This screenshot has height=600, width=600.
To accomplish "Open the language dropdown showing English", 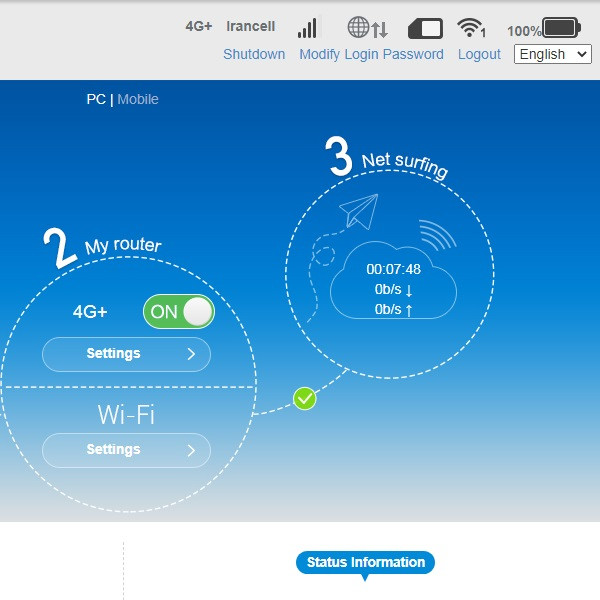I will pyautogui.click(x=553, y=54).
